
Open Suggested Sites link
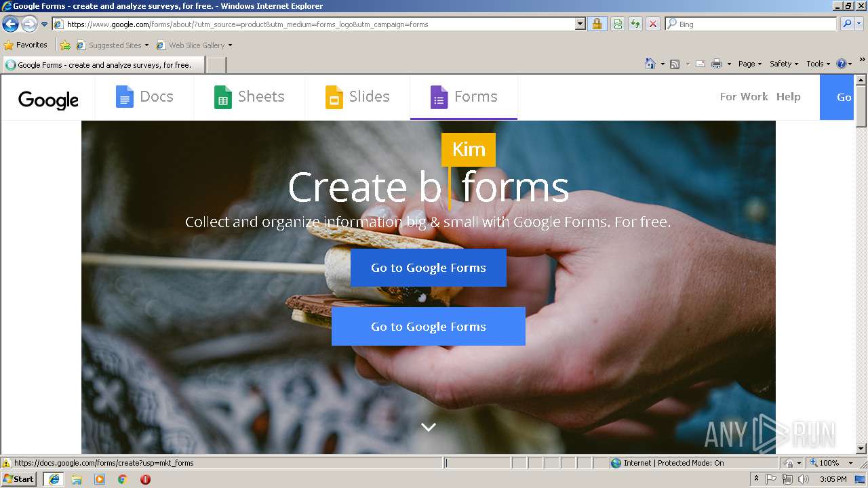[x=112, y=45]
